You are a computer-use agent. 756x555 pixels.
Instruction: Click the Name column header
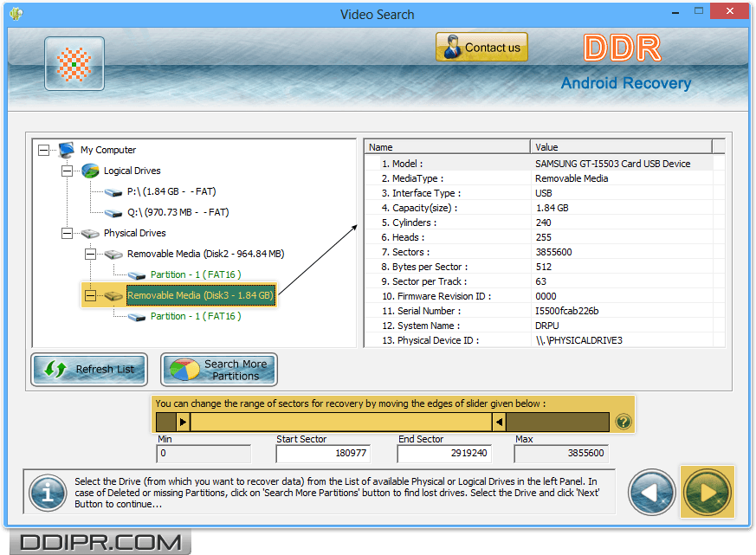click(x=447, y=147)
